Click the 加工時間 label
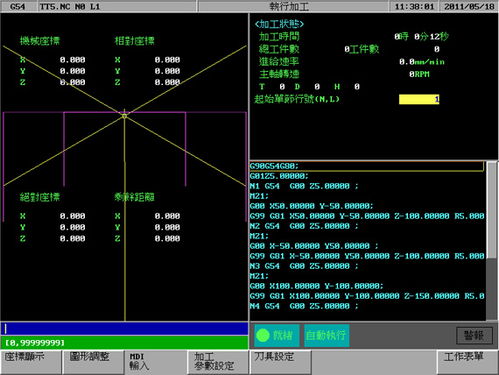499x375 pixels. (x=279, y=36)
